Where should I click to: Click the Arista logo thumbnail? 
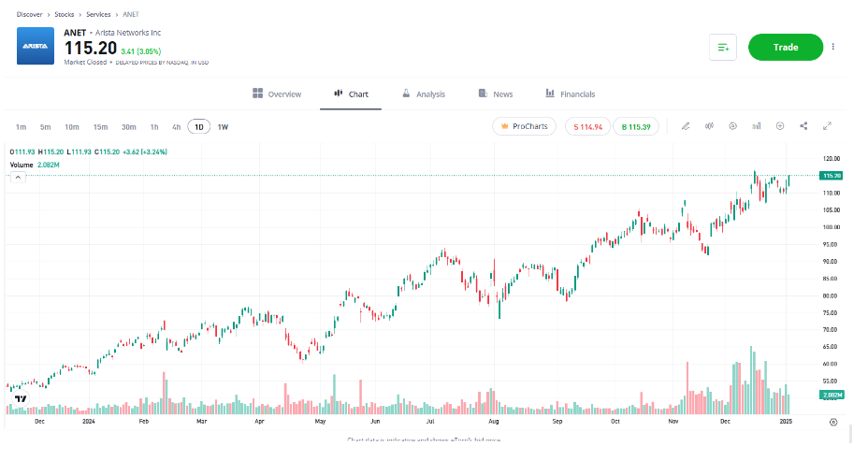click(x=36, y=46)
